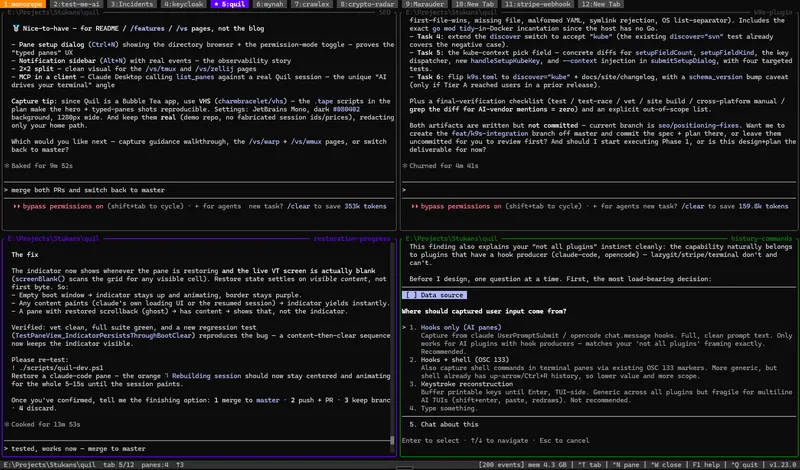
Task: Switch to the 10:New Tab tab
Action: pos(474,4)
